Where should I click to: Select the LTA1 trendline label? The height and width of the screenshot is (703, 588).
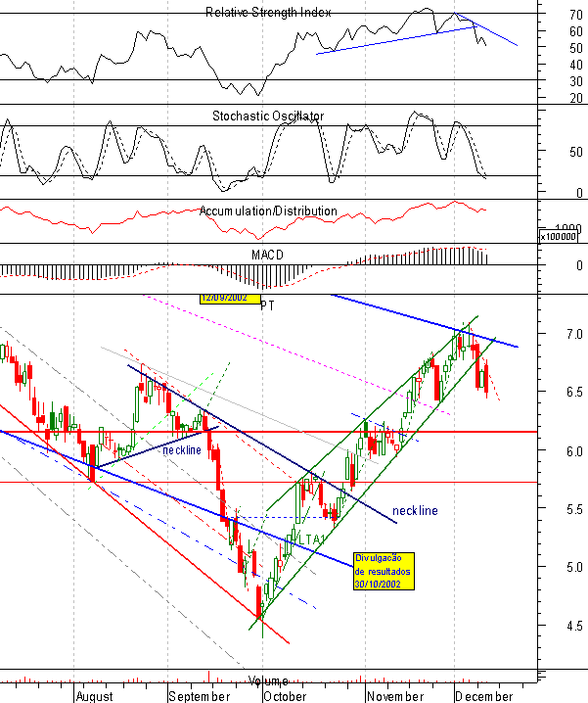pyautogui.click(x=310, y=539)
